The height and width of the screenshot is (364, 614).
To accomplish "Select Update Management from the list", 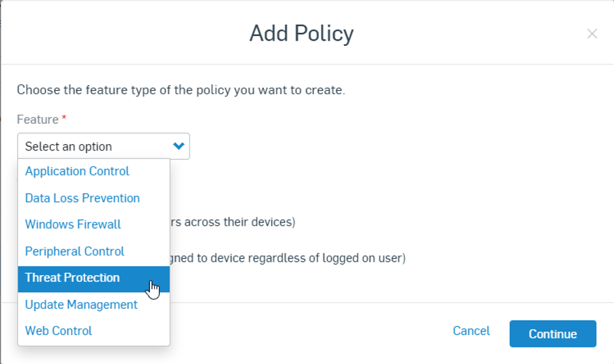I will click(81, 304).
